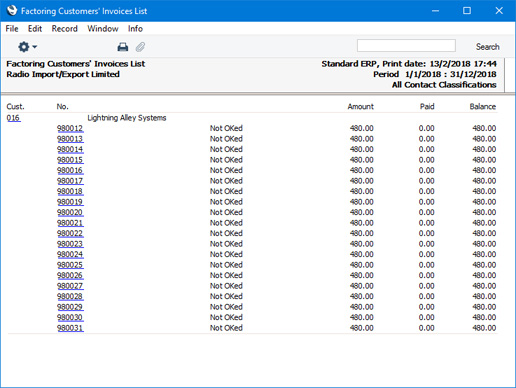This screenshot has height=388, width=516.
Task: Open invoice 980031
Action: click(70, 328)
